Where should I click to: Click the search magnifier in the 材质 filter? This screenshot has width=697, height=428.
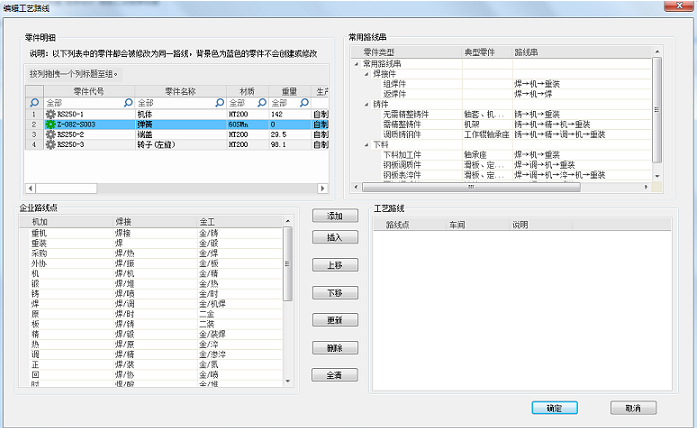coord(262,103)
